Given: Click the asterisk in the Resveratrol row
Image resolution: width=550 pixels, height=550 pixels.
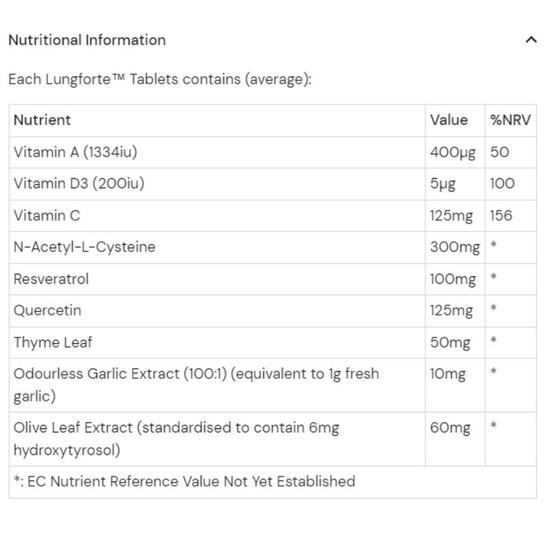Looking at the screenshot, I should (493, 276).
